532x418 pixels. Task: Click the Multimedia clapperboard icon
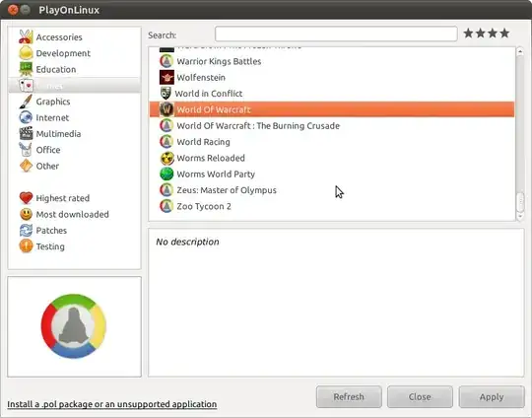26,133
